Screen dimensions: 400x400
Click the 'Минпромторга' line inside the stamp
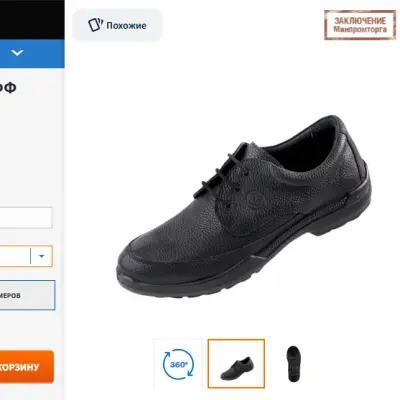pyautogui.click(x=360, y=29)
